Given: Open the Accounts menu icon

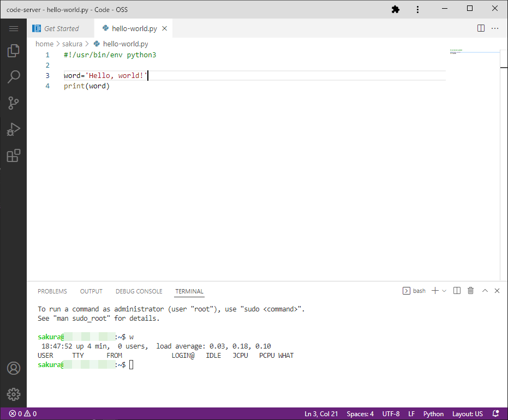Looking at the screenshot, I should pyautogui.click(x=13, y=368).
